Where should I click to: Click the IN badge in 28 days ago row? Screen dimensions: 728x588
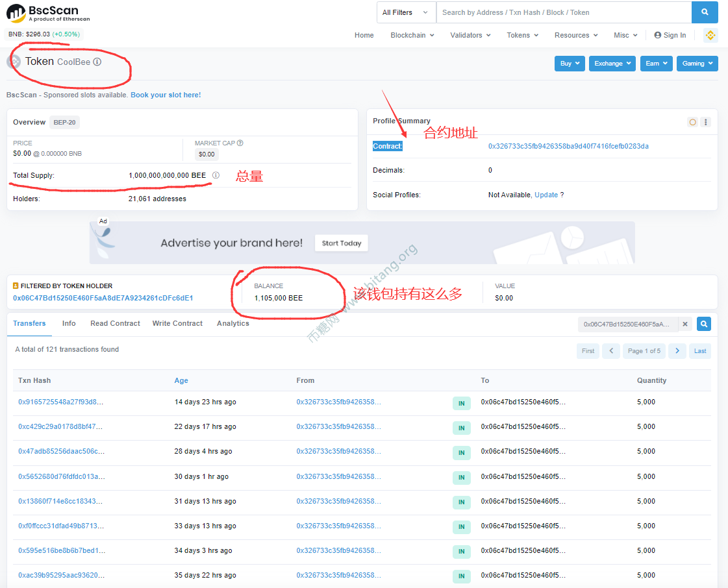[462, 453]
